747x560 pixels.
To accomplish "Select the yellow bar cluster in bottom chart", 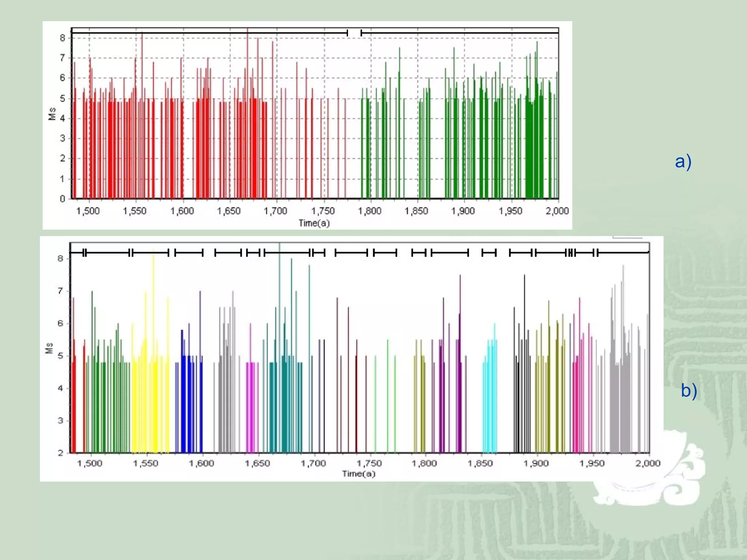I will (150, 401).
